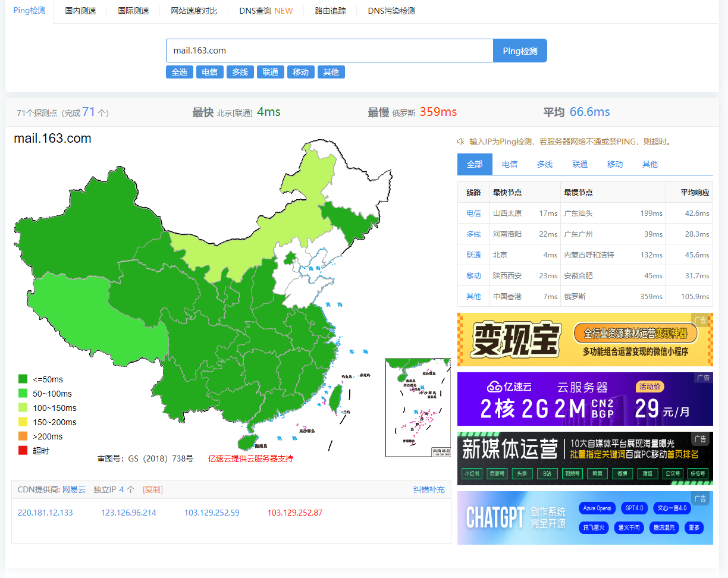Click the blue Ping检测 button
728x578 pixels.
520,51
